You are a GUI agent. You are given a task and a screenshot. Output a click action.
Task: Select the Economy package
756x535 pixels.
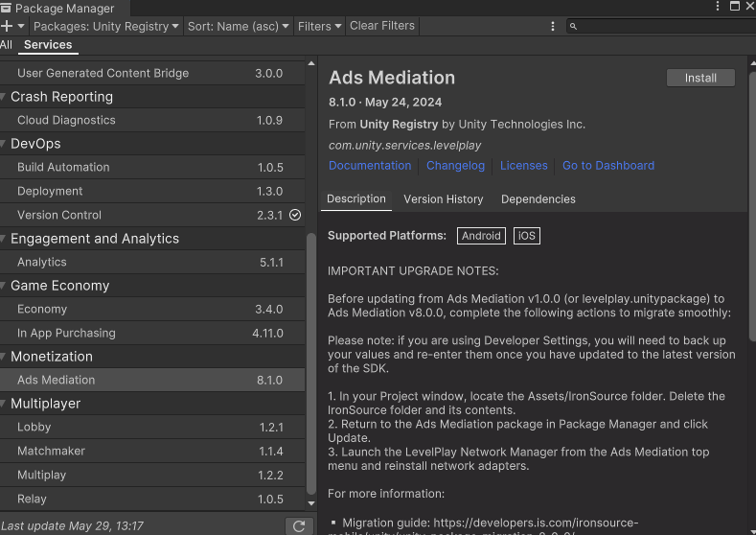(x=152, y=310)
